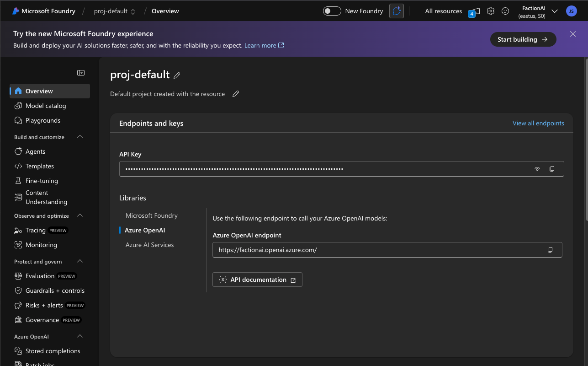This screenshot has height=366, width=588.
Task: Collapse the left sidebar navigation panel
Action: [81, 73]
